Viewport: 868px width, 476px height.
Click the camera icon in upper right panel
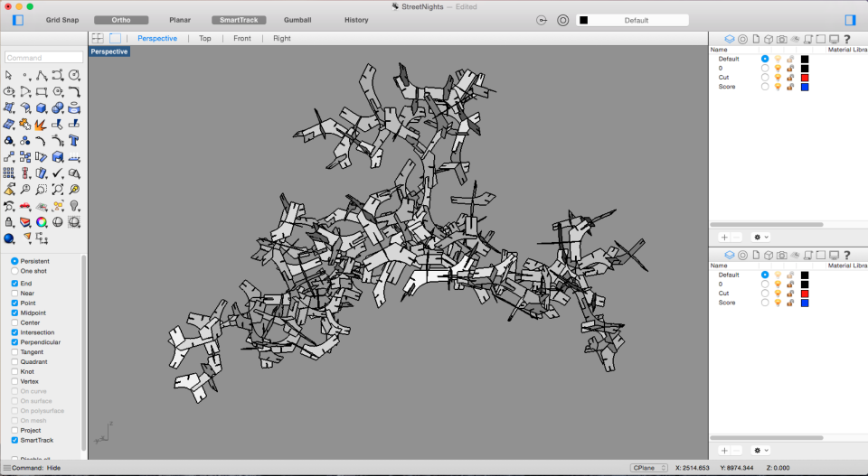click(x=782, y=40)
